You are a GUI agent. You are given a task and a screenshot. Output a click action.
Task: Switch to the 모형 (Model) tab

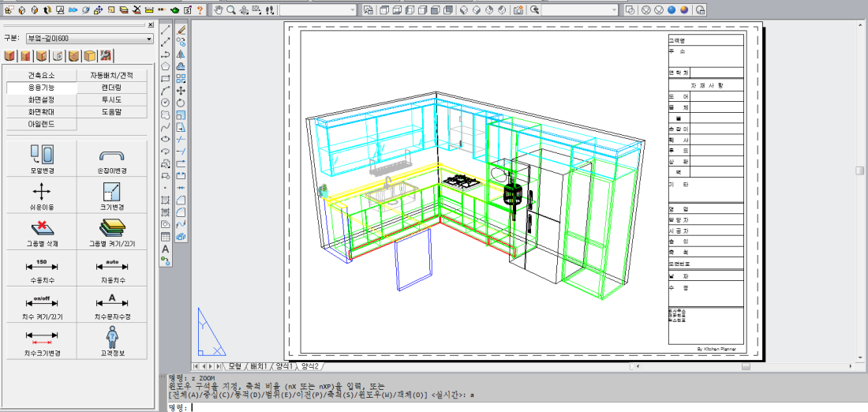(x=234, y=366)
